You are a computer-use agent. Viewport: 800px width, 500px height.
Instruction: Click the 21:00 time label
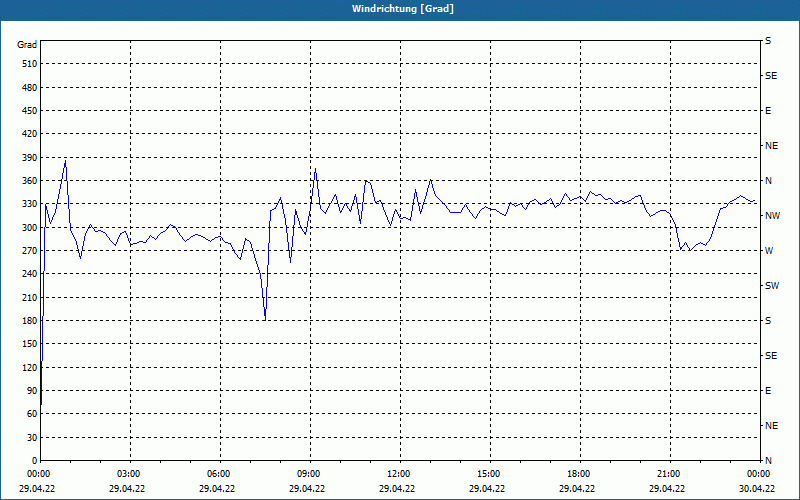click(x=669, y=474)
